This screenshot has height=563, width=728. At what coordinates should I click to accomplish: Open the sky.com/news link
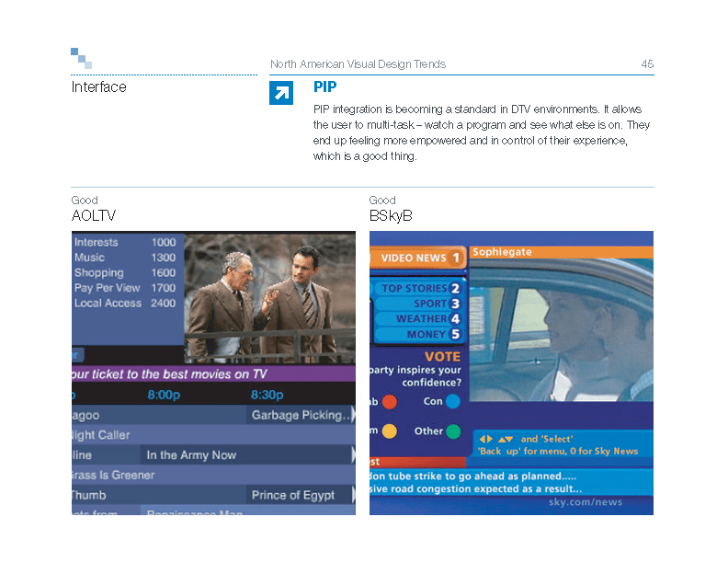pos(585,502)
